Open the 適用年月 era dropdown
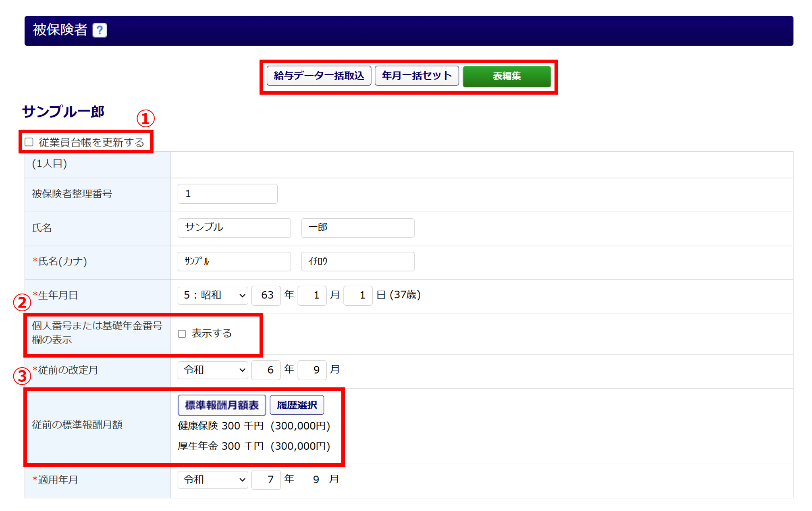 pyautogui.click(x=213, y=480)
